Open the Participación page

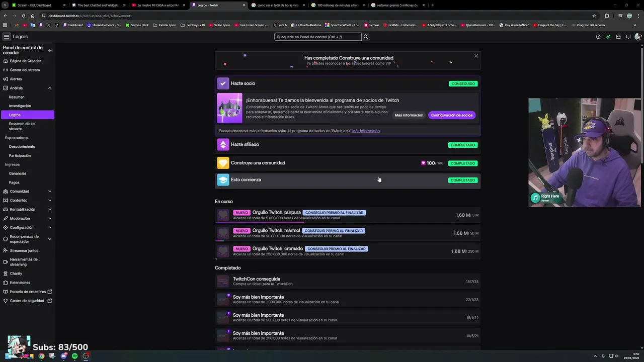point(28,155)
